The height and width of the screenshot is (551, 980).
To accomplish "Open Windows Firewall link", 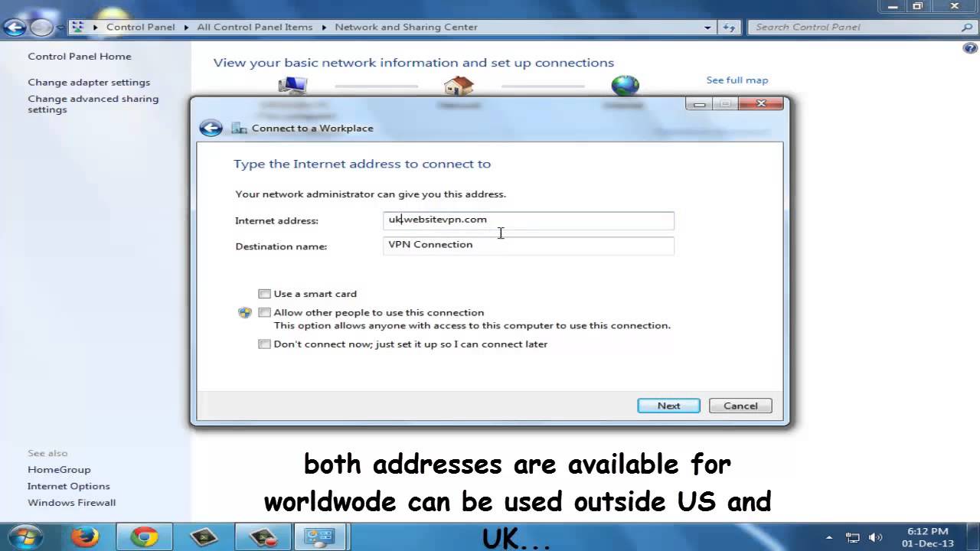I will coord(72,503).
